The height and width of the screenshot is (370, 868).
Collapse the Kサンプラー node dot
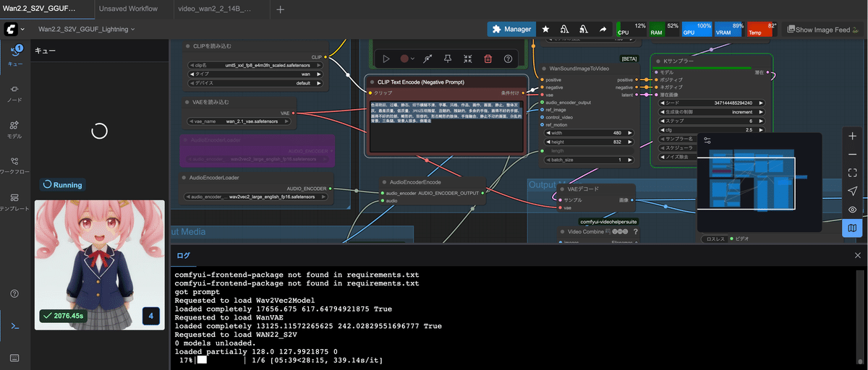pos(658,61)
